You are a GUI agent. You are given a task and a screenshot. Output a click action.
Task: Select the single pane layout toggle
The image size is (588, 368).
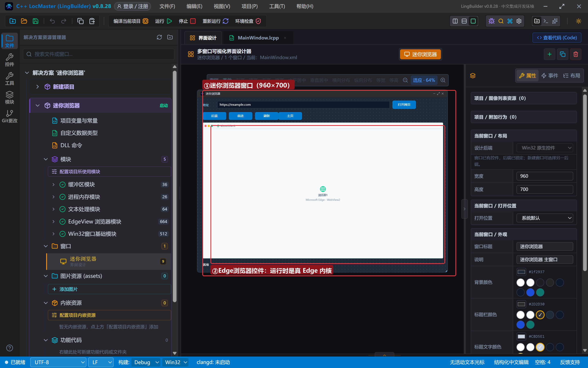(x=473, y=21)
